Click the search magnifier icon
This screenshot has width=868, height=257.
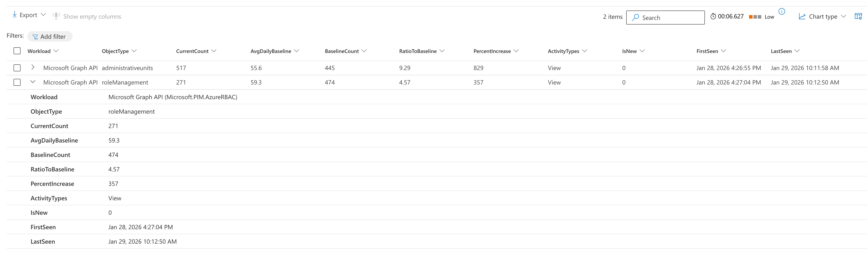click(636, 18)
